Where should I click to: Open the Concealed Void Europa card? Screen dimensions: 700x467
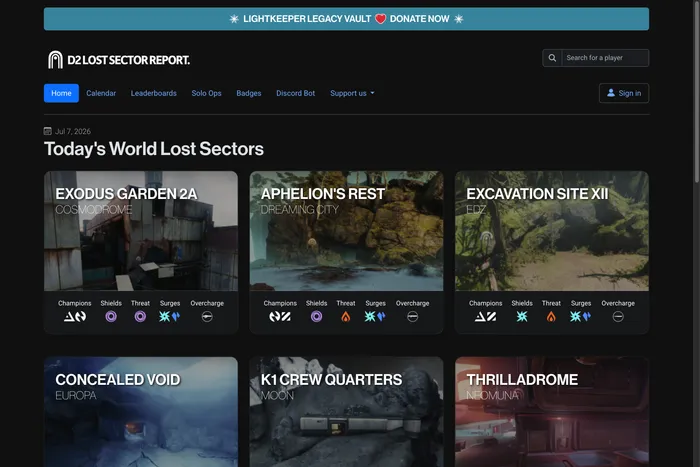(141, 412)
